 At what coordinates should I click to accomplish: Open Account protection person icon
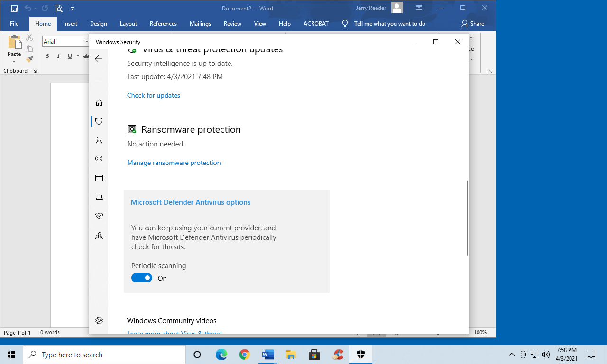[99, 141]
